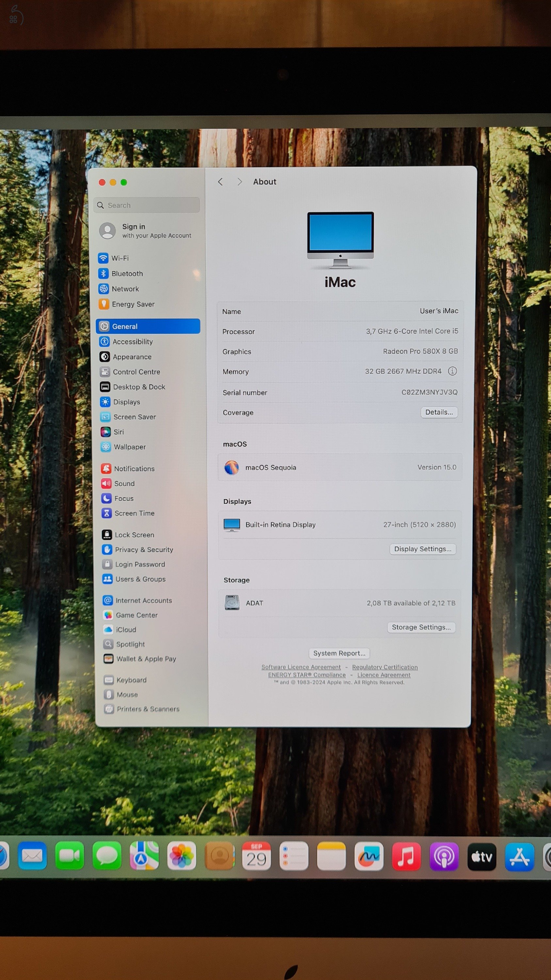Open Maps from the Dock
Viewport: 551px width, 980px height.
pyautogui.click(x=144, y=856)
